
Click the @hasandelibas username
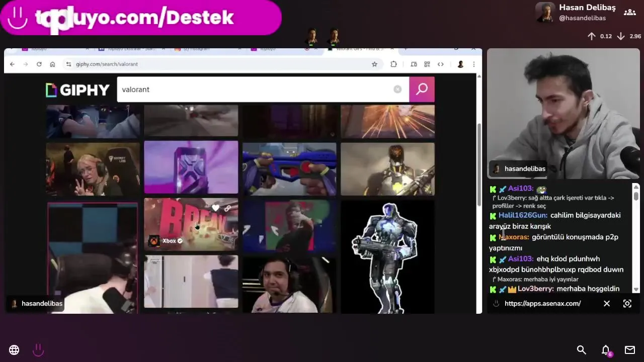[583, 18]
